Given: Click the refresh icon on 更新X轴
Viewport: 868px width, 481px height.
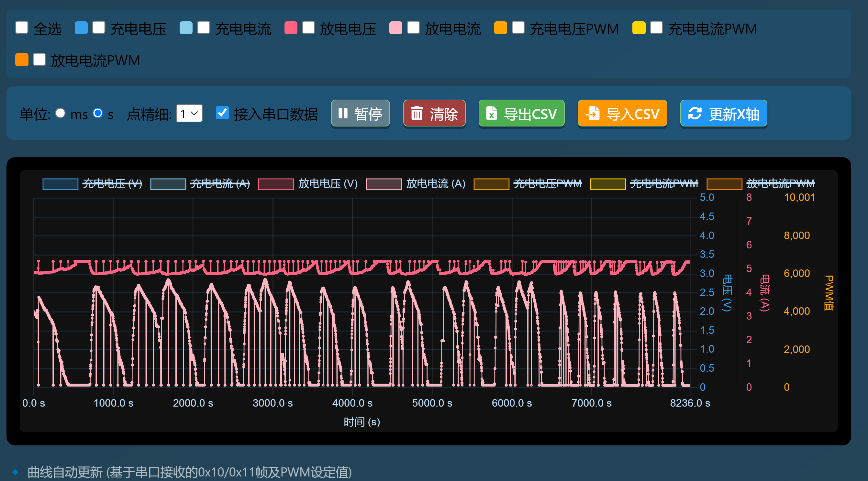Looking at the screenshot, I should coord(695,113).
